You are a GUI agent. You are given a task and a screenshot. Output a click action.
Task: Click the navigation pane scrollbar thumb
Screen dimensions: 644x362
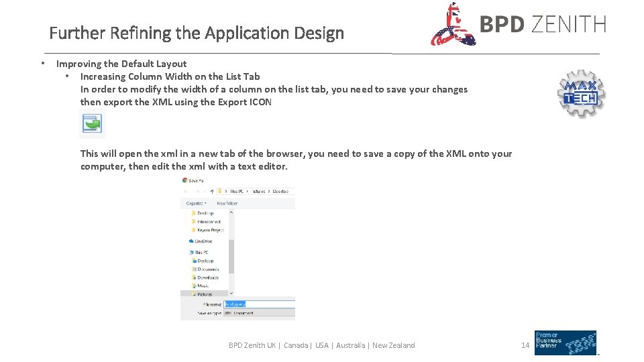coord(231,257)
